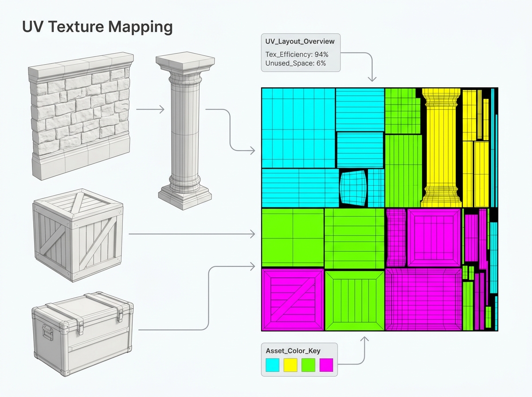Select the magenta swatch in Asset_Color_Key
Image resolution: width=532 pixels, height=397 pixels.
326,365
